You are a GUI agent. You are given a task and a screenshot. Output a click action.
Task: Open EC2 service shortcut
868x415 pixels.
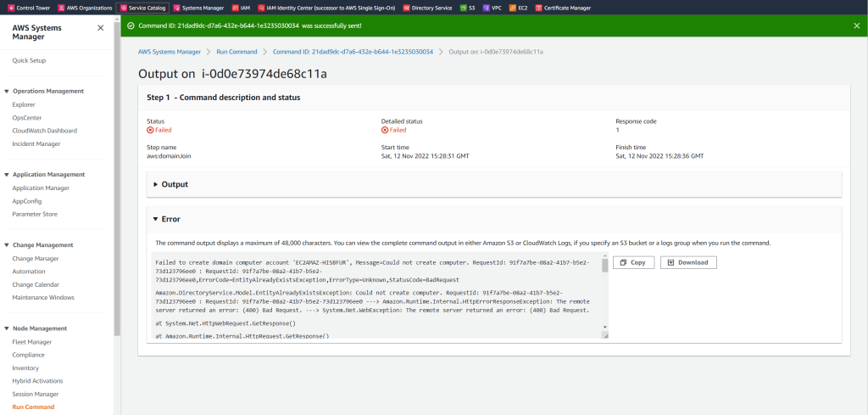tap(518, 8)
